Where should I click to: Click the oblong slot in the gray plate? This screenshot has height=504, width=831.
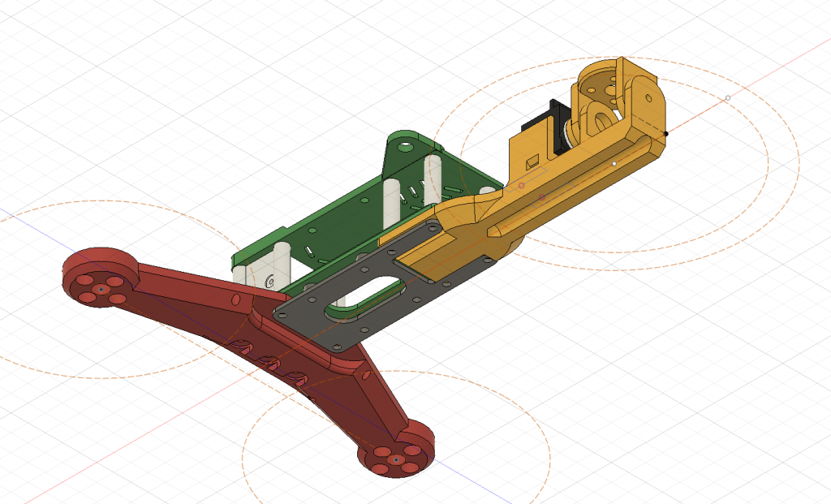point(365,296)
